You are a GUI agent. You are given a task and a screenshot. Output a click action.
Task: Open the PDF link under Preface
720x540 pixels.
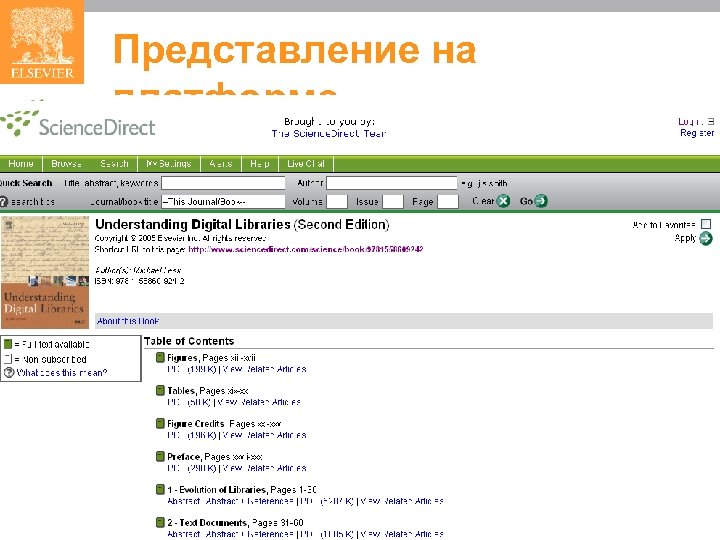click(x=191, y=468)
